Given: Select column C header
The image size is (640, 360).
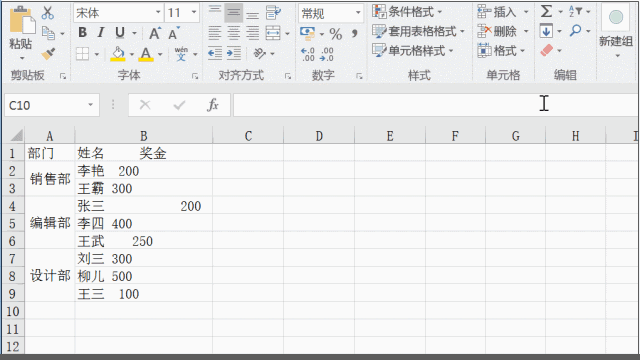Looking at the screenshot, I should tap(248, 136).
